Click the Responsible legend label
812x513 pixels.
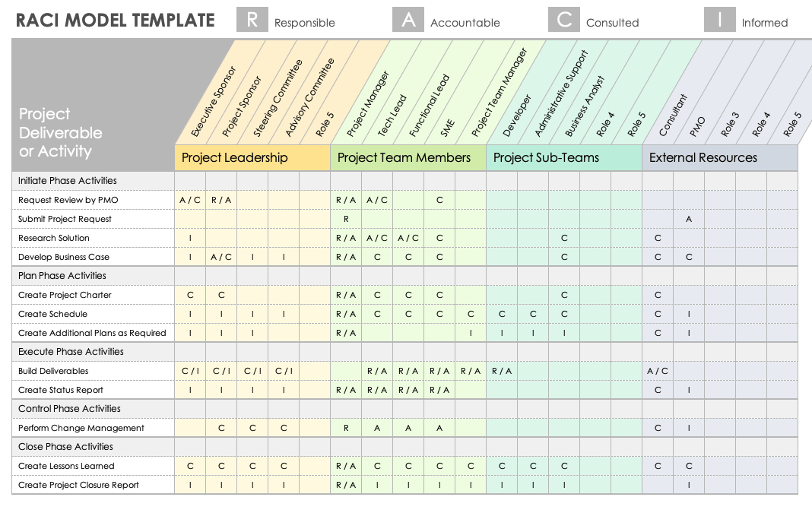click(304, 23)
